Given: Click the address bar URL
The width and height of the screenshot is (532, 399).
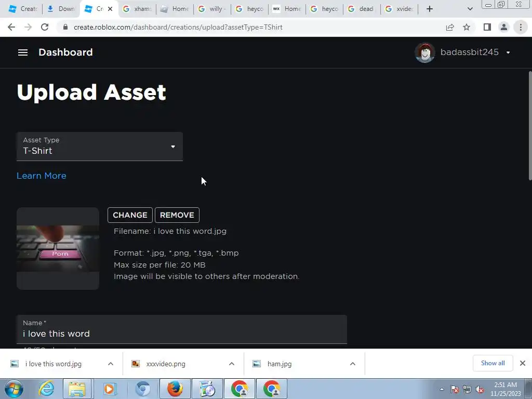Looking at the screenshot, I should (x=178, y=27).
